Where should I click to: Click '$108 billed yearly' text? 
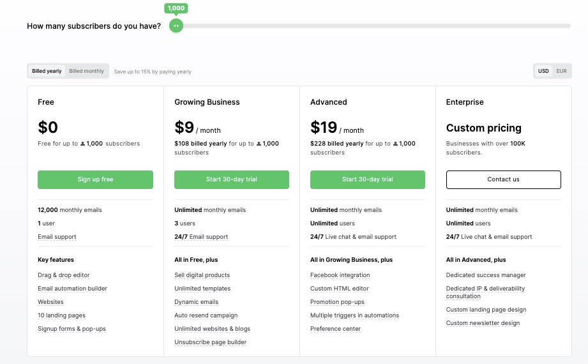tap(200, 144)
